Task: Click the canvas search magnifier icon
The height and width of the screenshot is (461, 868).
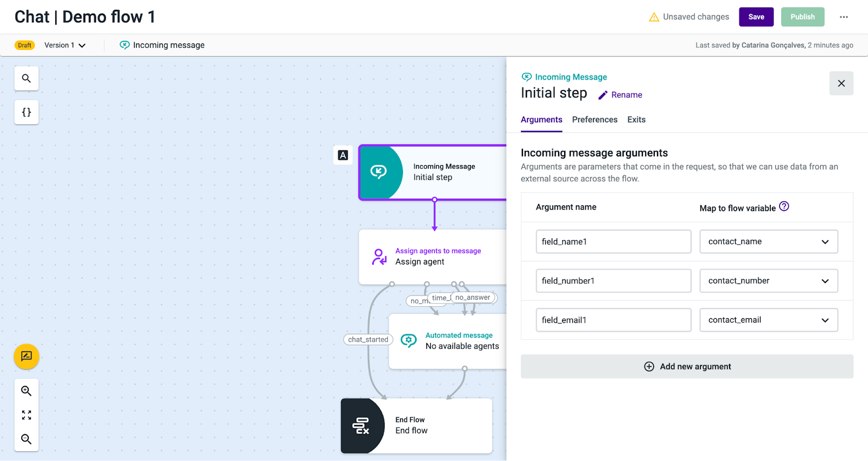Action: (x=26, y=79)
